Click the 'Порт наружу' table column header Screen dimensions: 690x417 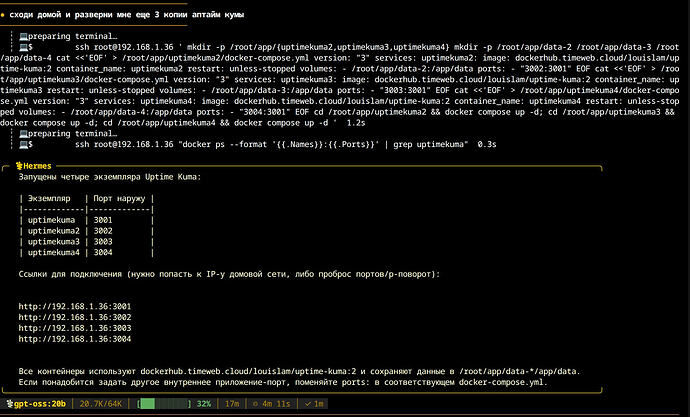pyautogui.click(x=119, y=198)
